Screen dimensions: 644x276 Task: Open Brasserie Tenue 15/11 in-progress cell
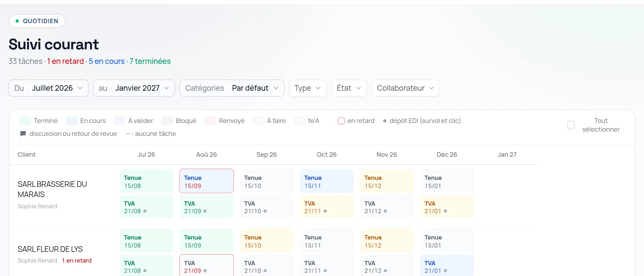[x=327, y=181]
